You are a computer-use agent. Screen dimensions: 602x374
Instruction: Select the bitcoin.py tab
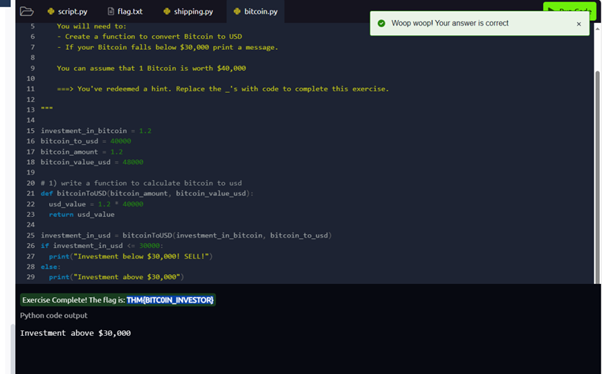point(256,12)
